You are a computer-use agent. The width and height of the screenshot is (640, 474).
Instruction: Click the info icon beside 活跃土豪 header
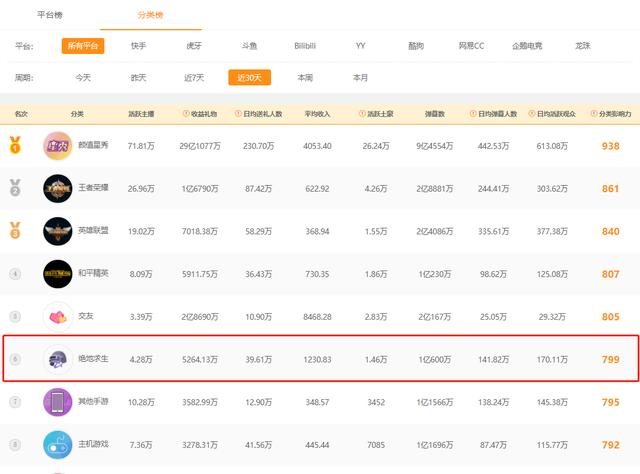tap(362, 113)
